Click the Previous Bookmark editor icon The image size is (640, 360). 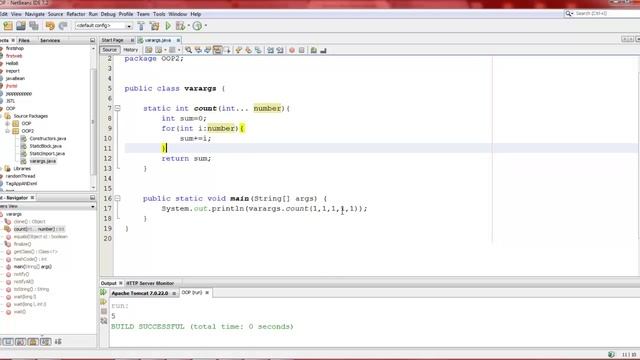239,50
